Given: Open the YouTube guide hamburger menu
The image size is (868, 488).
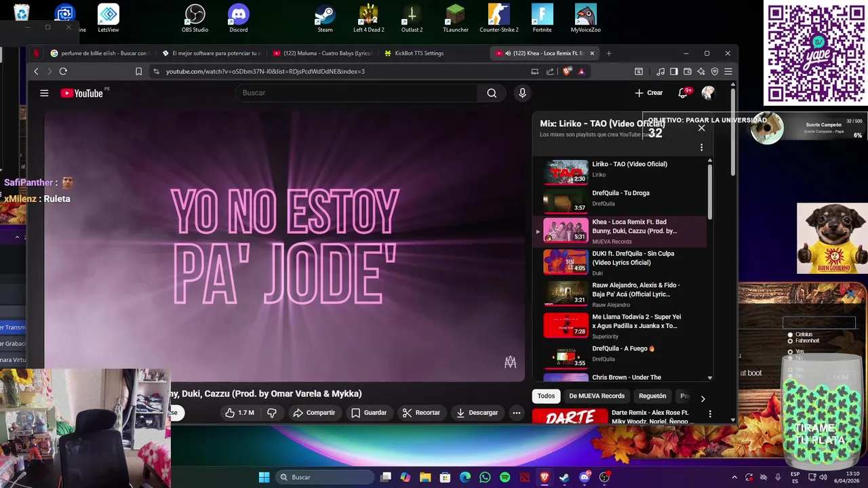Looking at the screenshot, I should [x=44, y=93].
